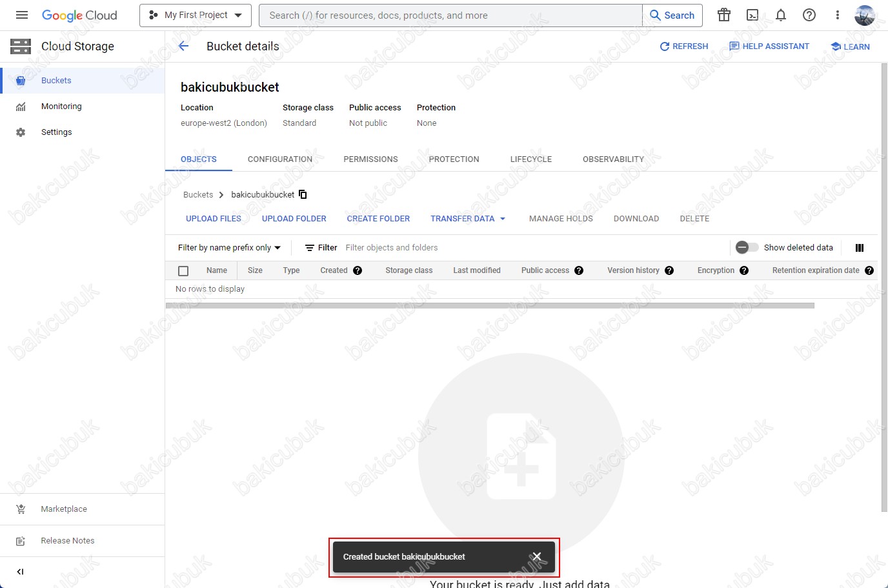The height and width of the screenshot is (588, 888).
Task: Activate the Cloud Shell terminal icon
Action: pyautogui.click(x=752, y=15)
